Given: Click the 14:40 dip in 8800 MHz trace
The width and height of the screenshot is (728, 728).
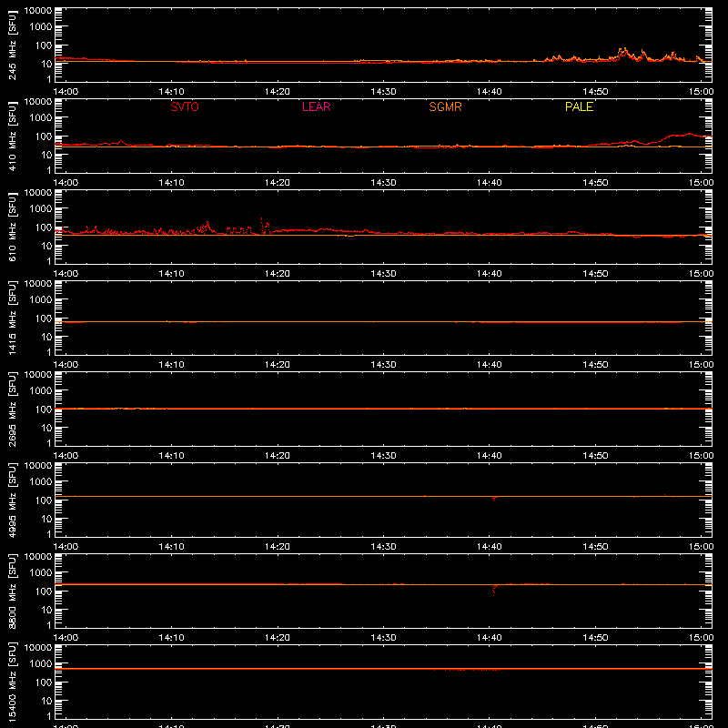Looking at the screenshot, I should point(494,590).
